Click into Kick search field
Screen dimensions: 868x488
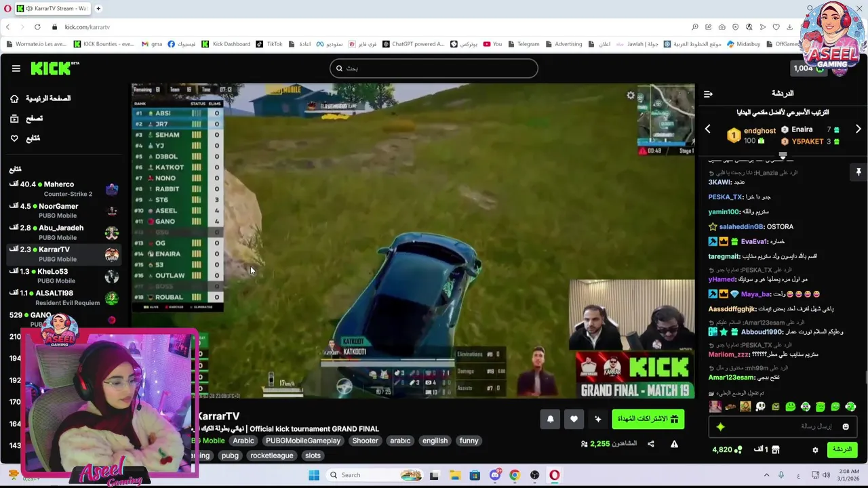pyautogui.click(x=434, y=68)
